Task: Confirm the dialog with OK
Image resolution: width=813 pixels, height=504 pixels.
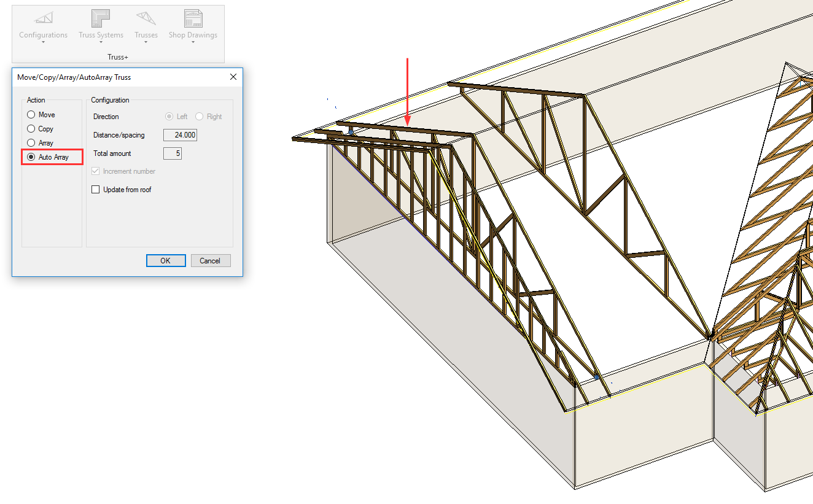Action: tap(166, 261)
